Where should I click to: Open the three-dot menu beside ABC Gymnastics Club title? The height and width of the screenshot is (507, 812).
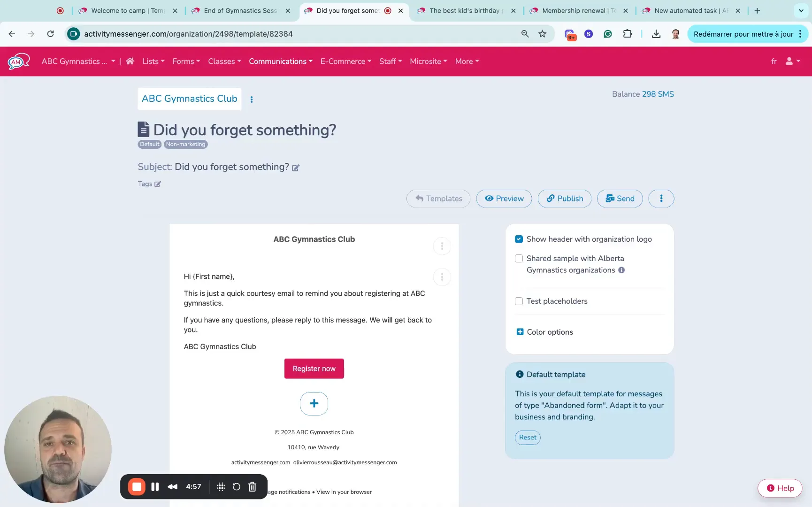pos(252,100)
